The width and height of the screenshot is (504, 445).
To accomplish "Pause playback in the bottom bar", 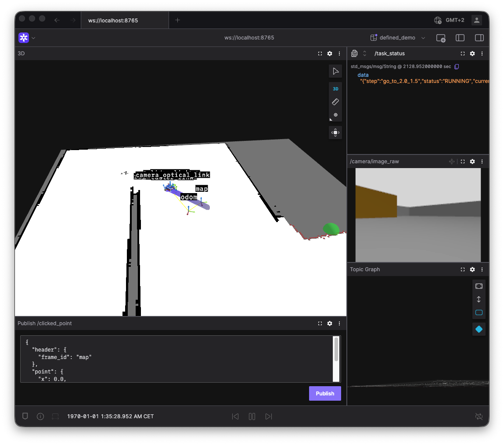I will pyautogui.click(x=252, y=416).
